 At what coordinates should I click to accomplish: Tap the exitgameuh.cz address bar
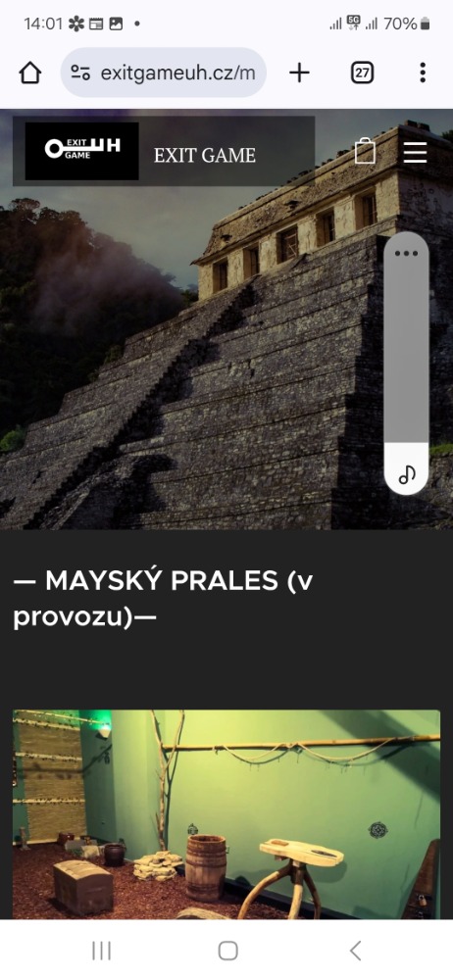[164, 73]
